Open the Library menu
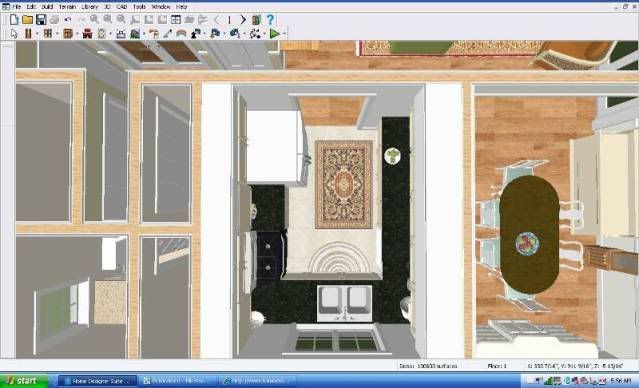This screenshot has width=639, height=388. (89, 7)
